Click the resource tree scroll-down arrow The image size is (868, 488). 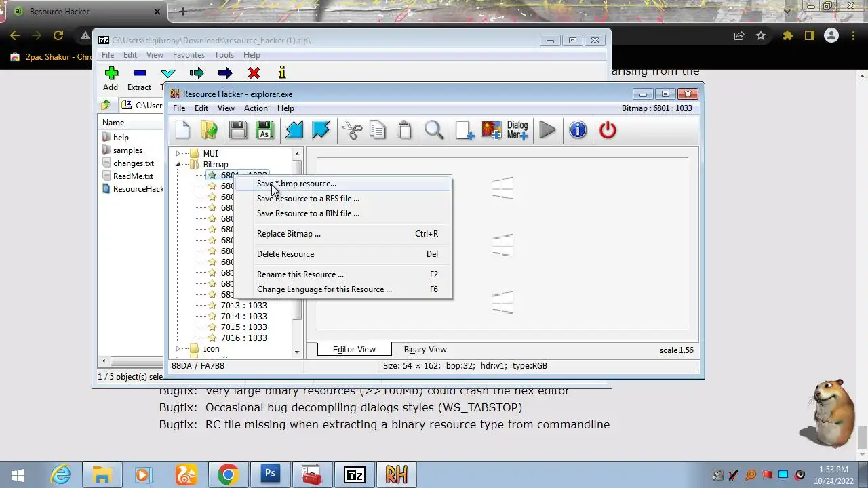297,352
